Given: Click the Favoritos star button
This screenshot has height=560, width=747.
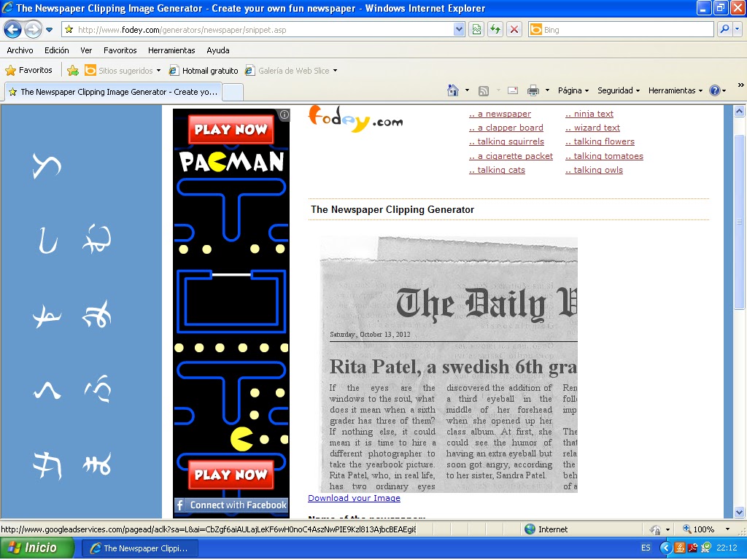Looking at the screenshot, I should (28, 70).
